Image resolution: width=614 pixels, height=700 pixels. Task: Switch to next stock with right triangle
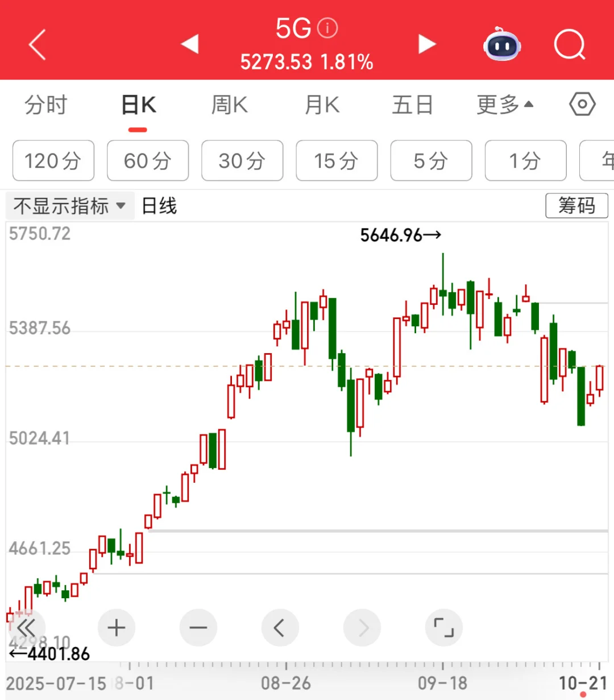point(427,43)
